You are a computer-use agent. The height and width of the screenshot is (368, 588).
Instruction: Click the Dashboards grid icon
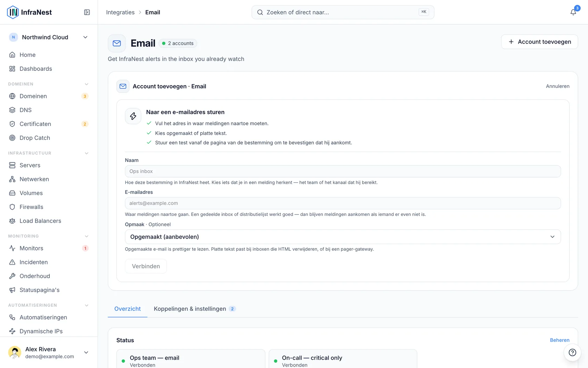12,69
